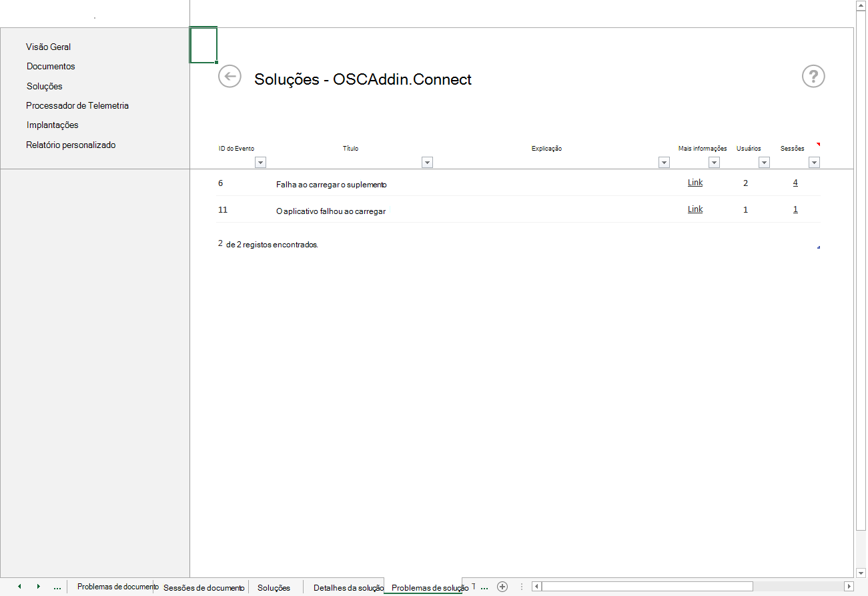868x596 pixels.
Task: Click vertical scrollbar down arrow
Action: (861, 572)
